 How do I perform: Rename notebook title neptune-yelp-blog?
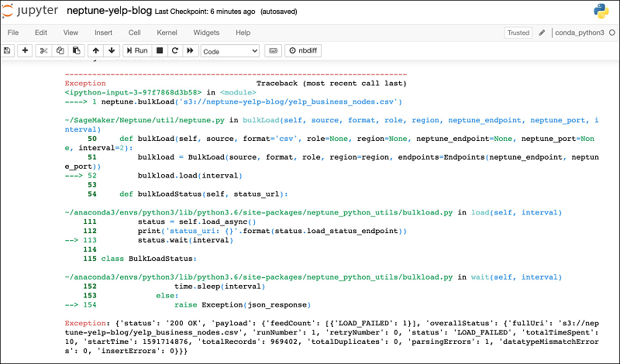[109, 11]
